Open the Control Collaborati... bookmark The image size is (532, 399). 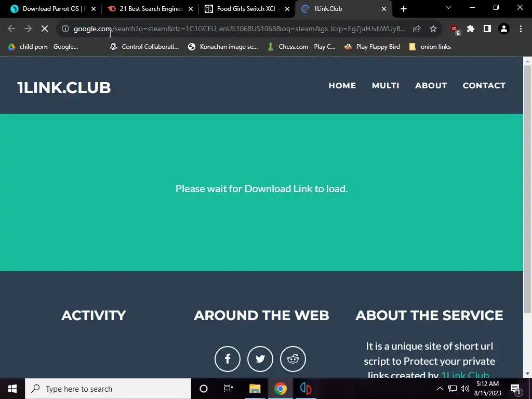click(x=144, y=47)
